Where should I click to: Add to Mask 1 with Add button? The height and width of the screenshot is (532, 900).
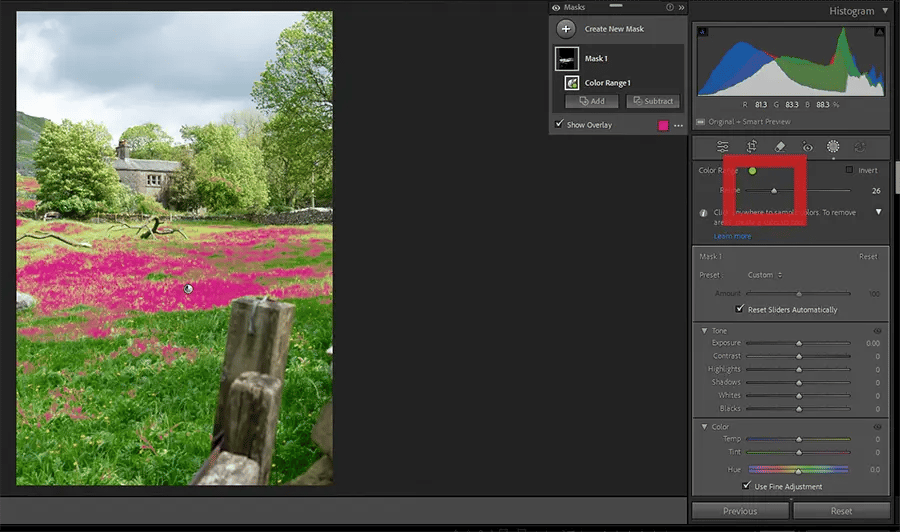[x=592, y=101]
